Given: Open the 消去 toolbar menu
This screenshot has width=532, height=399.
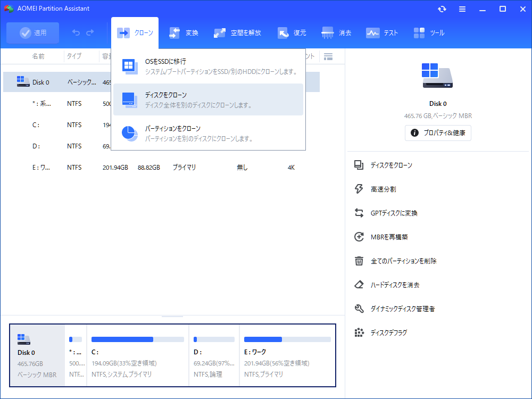Looking at the screenshot, I should click(x=336, y=33).
